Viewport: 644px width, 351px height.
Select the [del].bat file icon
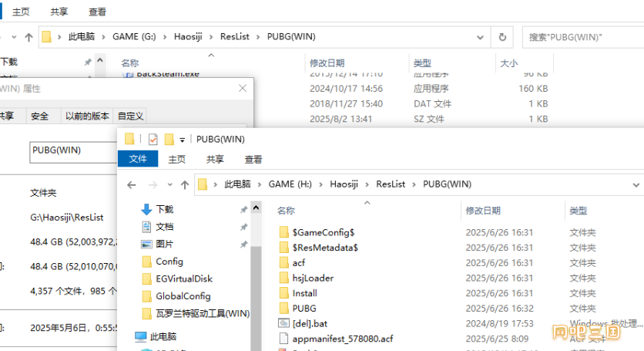[283, 323]
